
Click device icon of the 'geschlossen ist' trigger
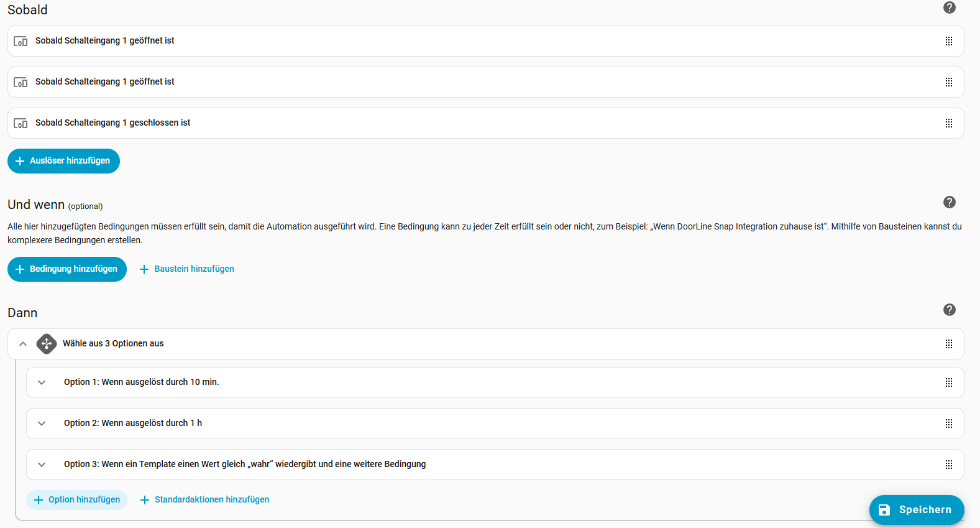pyautogui.click(x=21, y=123)
